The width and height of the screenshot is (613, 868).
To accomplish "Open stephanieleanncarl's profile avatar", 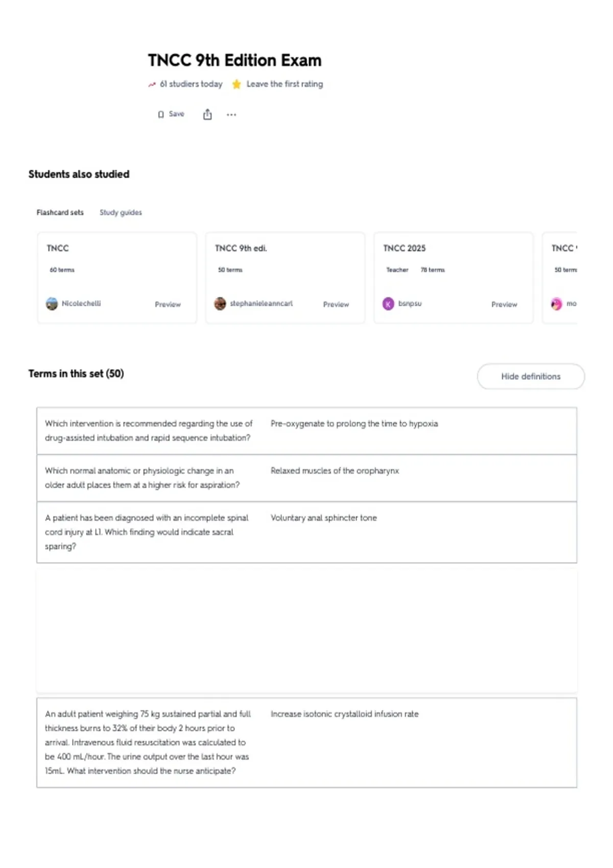I will (x=220, y=304).
